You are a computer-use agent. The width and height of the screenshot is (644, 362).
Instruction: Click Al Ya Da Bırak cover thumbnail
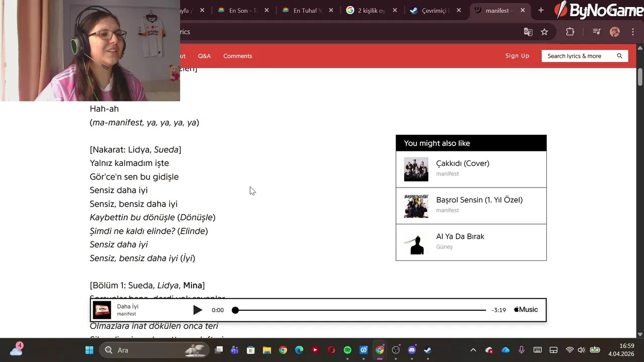(416, 242)
